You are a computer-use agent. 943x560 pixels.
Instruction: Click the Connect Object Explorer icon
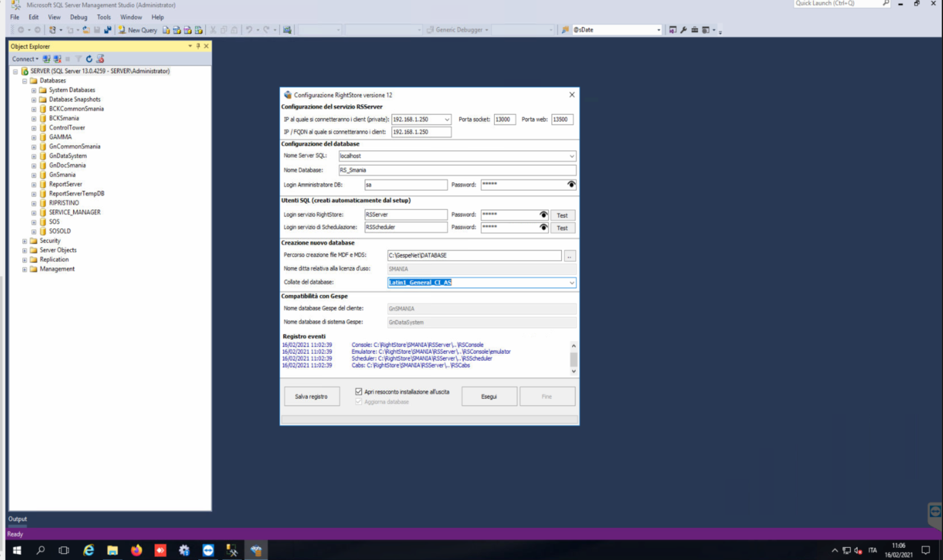coord(47,59)
